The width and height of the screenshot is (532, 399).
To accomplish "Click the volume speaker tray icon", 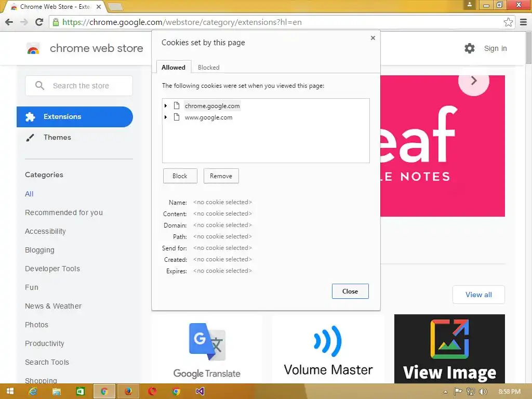I will (x=483, y=392).
